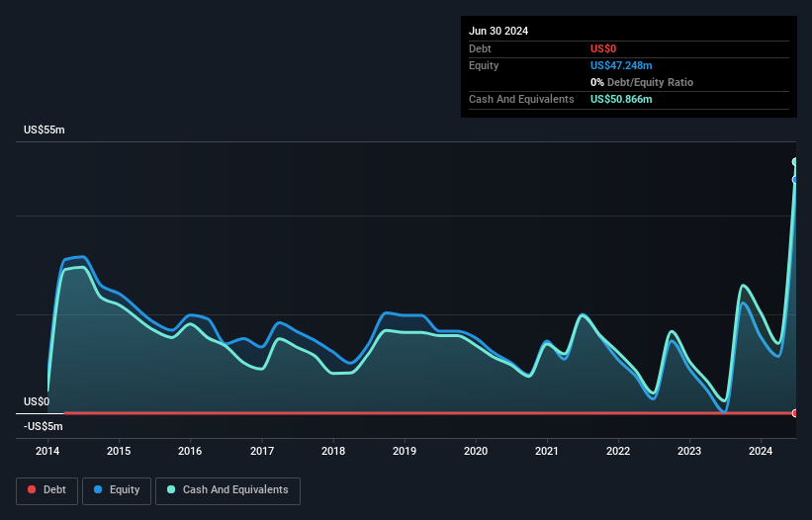
Task: Click the -US$5m y-axis label
Action: (x=43, y=426)
